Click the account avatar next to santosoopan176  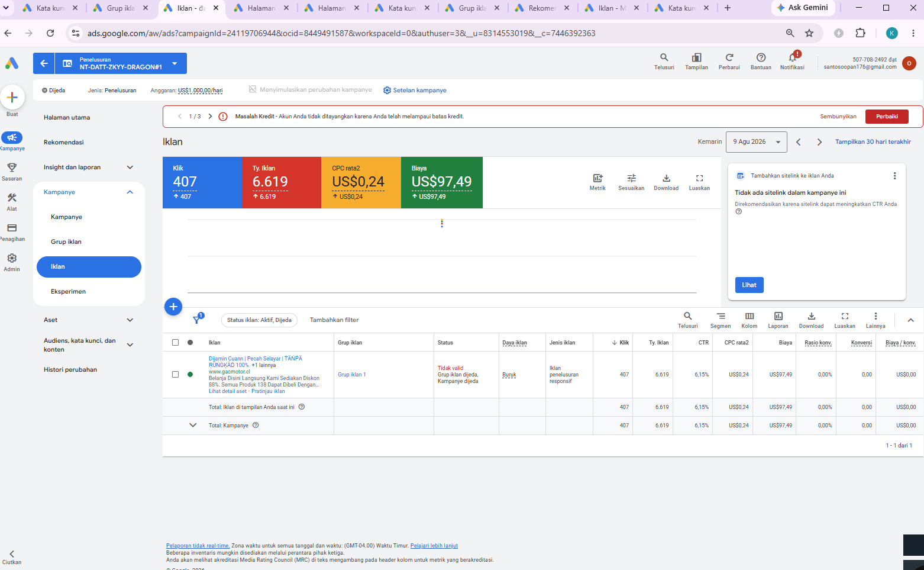[x=909, y=63]
